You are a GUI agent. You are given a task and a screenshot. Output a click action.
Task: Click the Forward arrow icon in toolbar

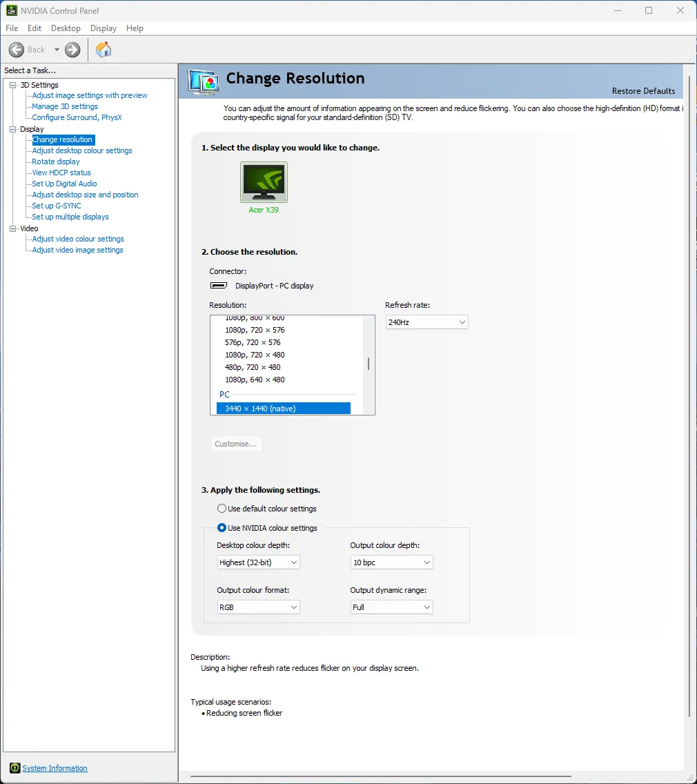click(x=72, y=50)
